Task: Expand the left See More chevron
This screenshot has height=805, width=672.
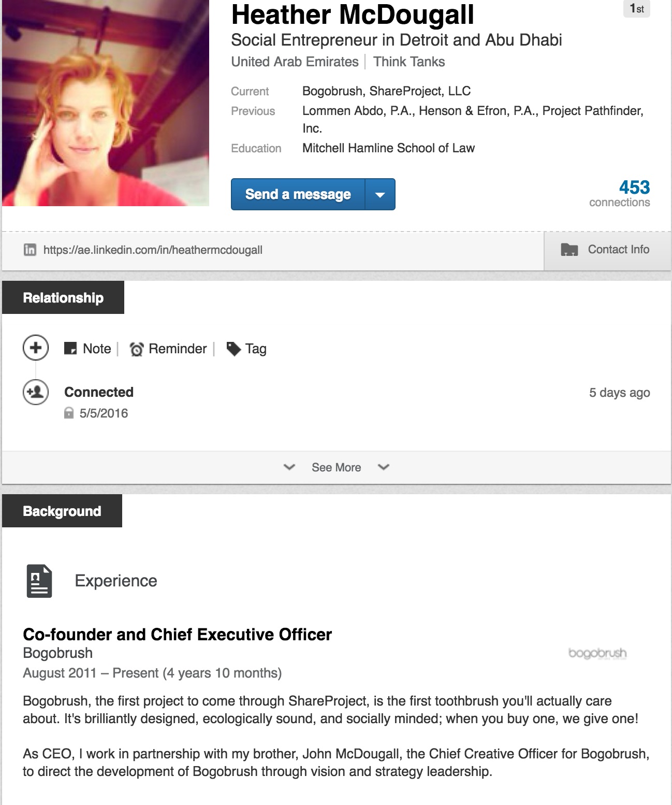Action: click(289, 467)
